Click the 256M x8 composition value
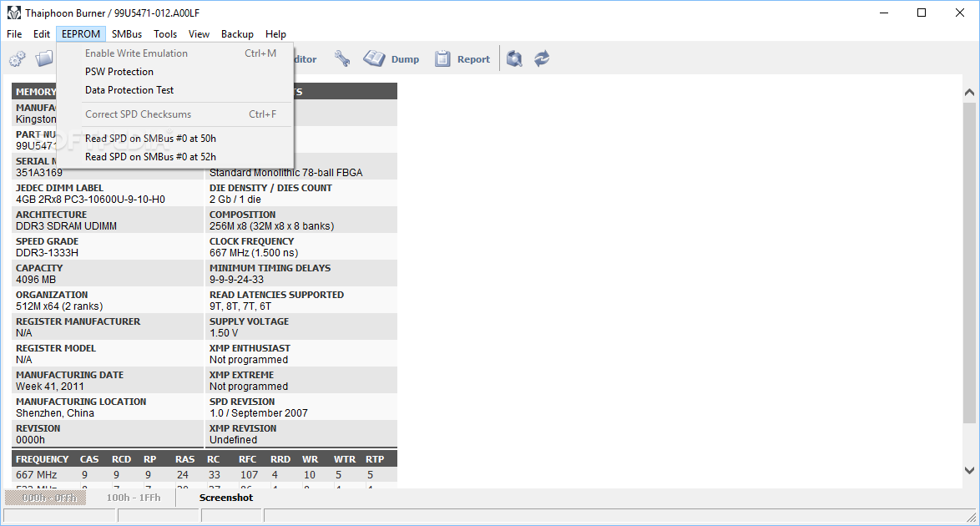The height and width of the screenshot is (526, 980). pos(272,226)
